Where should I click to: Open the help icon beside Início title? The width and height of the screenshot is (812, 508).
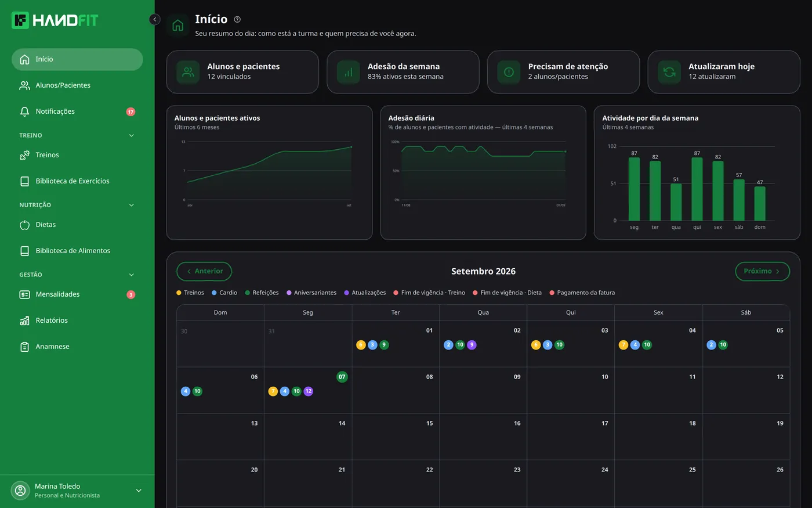coord(237,20)
